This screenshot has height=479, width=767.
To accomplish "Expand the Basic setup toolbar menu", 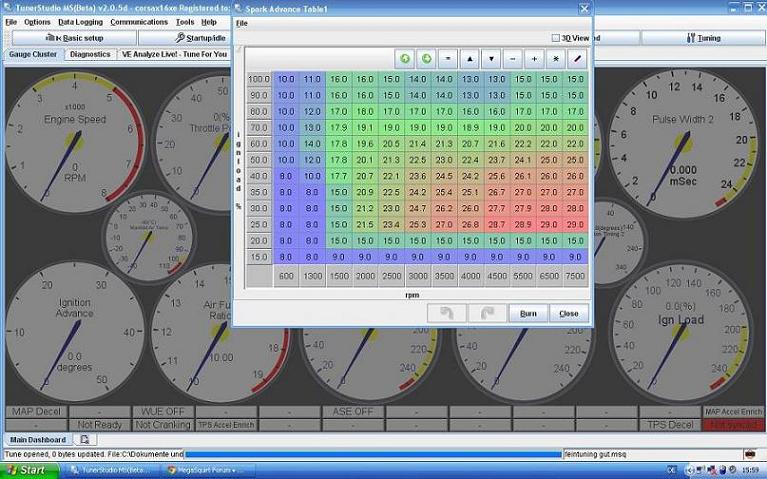I will coord(73,38).
